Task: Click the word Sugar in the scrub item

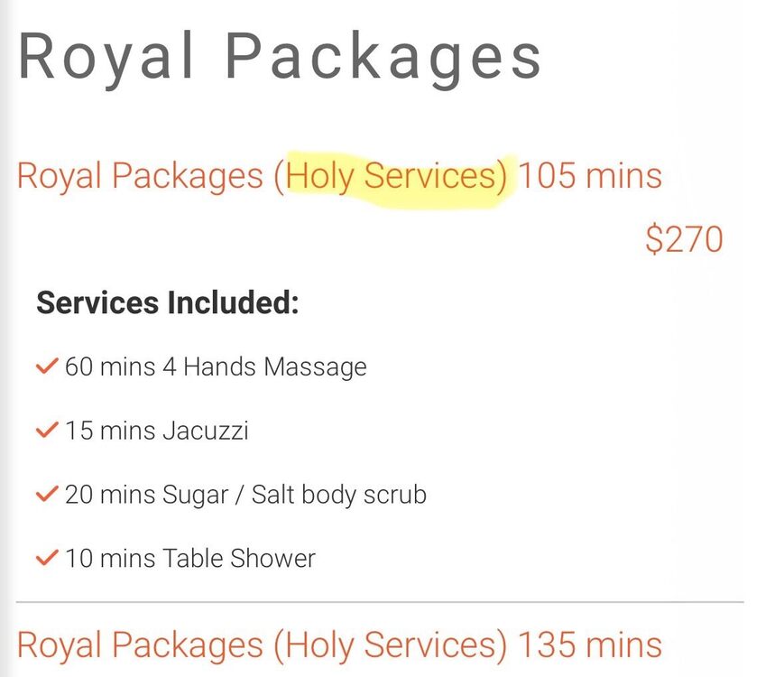Action: point(198,495)
